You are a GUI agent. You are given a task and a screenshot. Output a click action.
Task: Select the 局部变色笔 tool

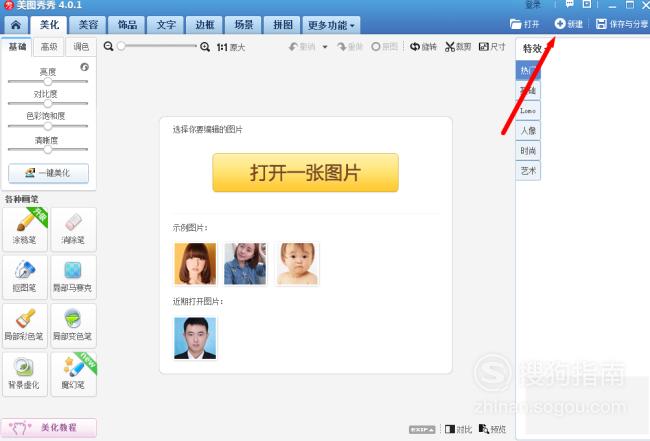coord(73,325)
